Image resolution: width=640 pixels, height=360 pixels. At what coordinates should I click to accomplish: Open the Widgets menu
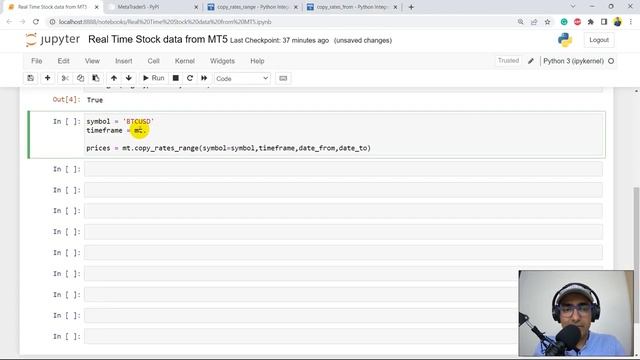click(x=222, y=61)
